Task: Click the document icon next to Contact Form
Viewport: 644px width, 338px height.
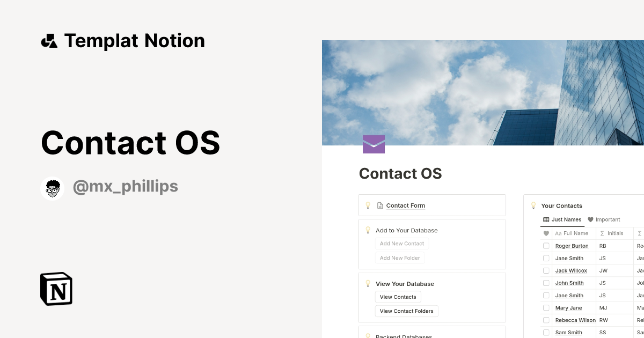Action: coord(381,205)
